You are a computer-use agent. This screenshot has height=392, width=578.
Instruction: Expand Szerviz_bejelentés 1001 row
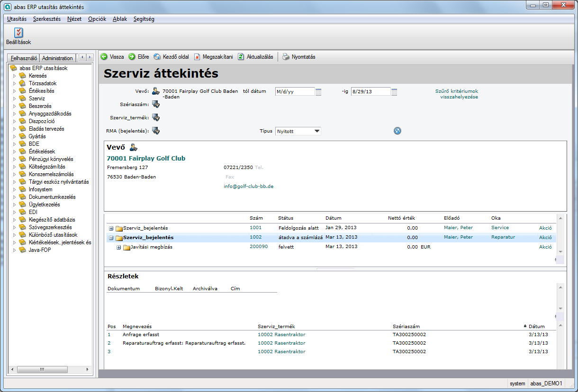[111, 228]
